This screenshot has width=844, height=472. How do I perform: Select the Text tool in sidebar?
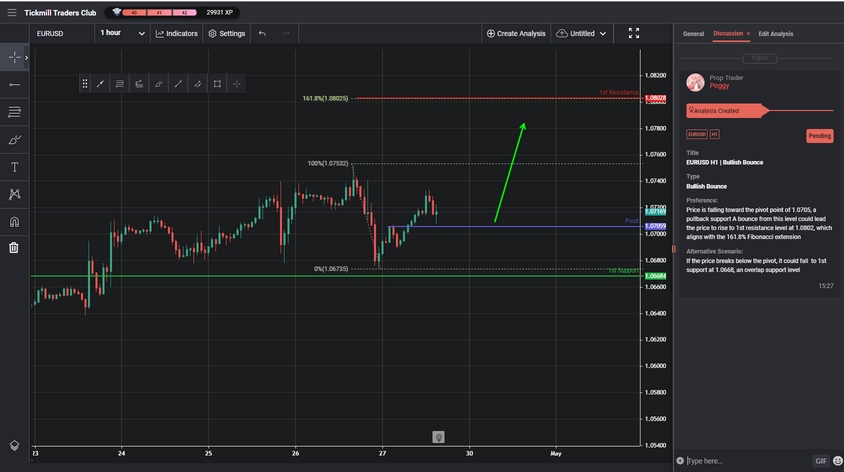(x=15, y=167)
